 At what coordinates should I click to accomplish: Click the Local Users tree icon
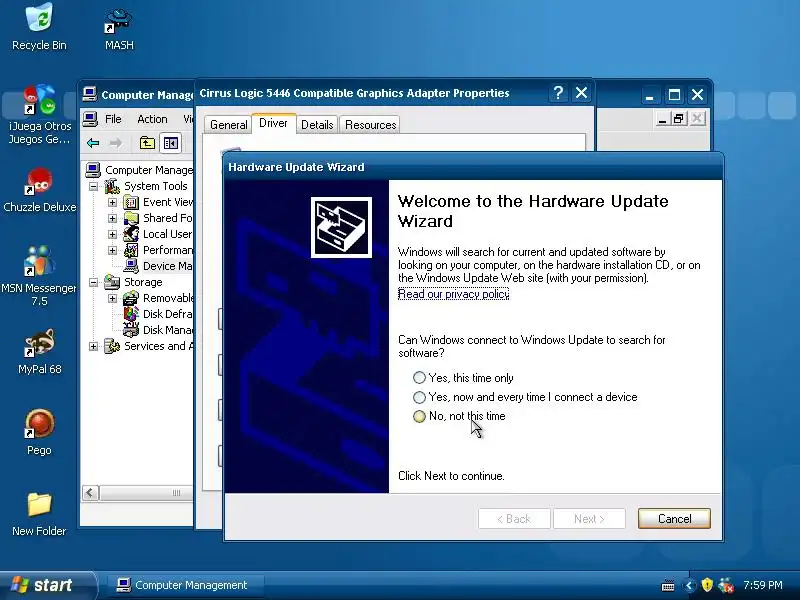[131, 234]
